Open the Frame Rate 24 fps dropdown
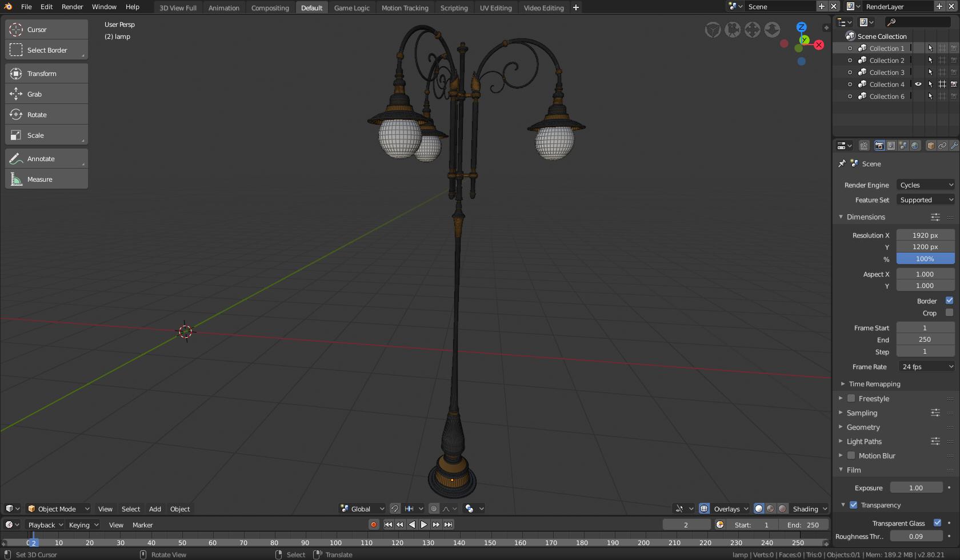Screen dimensions: 960x560 (926, 367)
